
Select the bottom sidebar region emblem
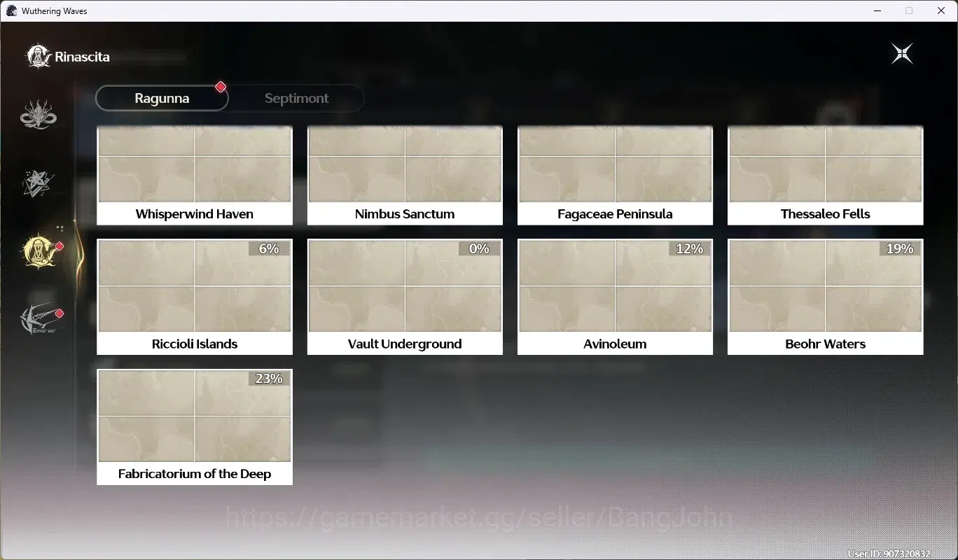tap(39, 318)
